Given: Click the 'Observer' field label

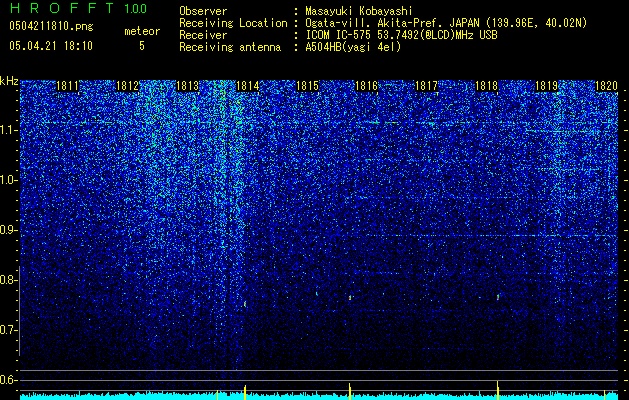Looking at the screenshot, I should (203, 11).
